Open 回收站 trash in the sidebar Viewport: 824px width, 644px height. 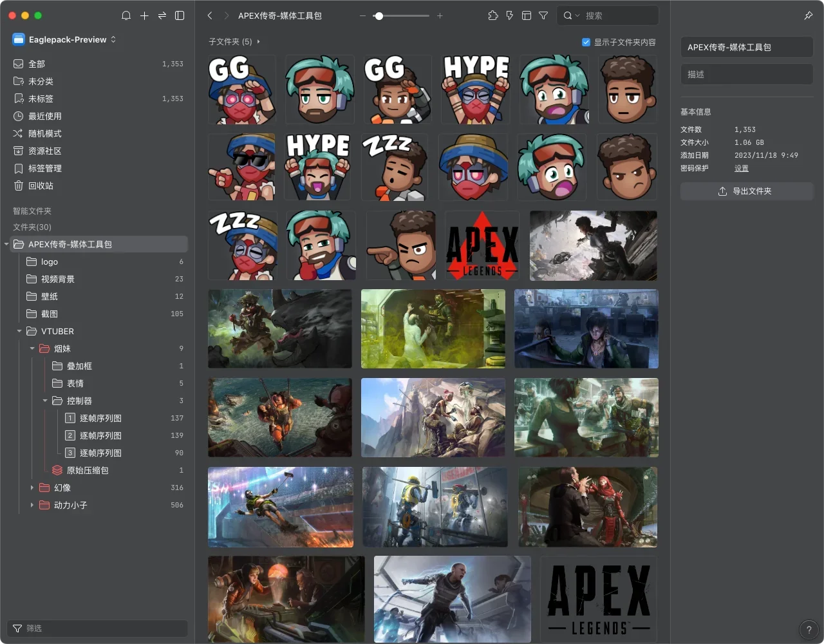pyautogui.click(x=98, y=185)
